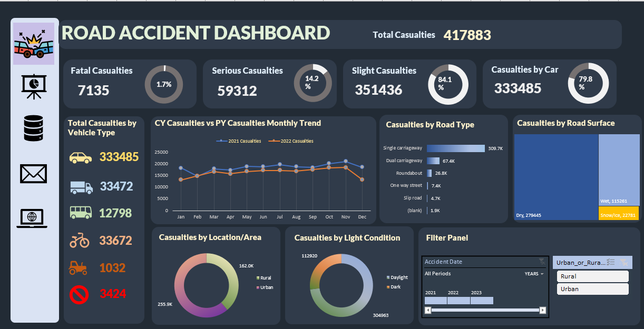
Task: Select 2022 period on Accident Date timeline
Action: coord(458,301)
